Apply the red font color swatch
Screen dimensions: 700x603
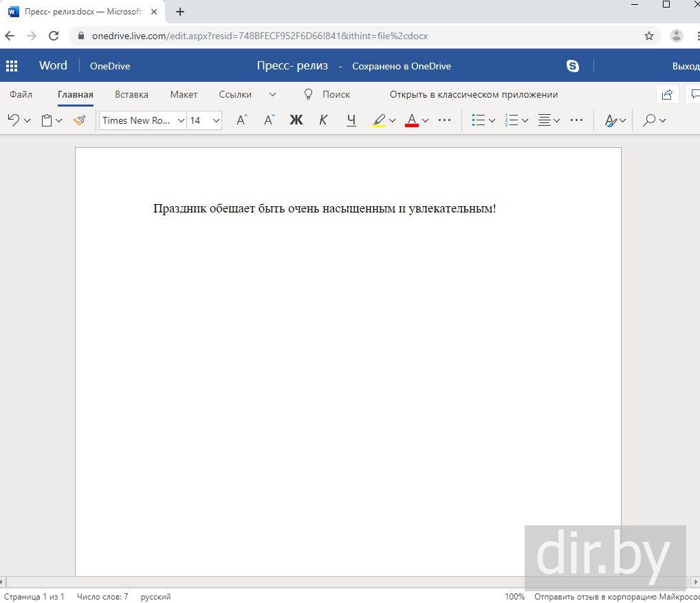pyautogui.click(x=412, y=120)
